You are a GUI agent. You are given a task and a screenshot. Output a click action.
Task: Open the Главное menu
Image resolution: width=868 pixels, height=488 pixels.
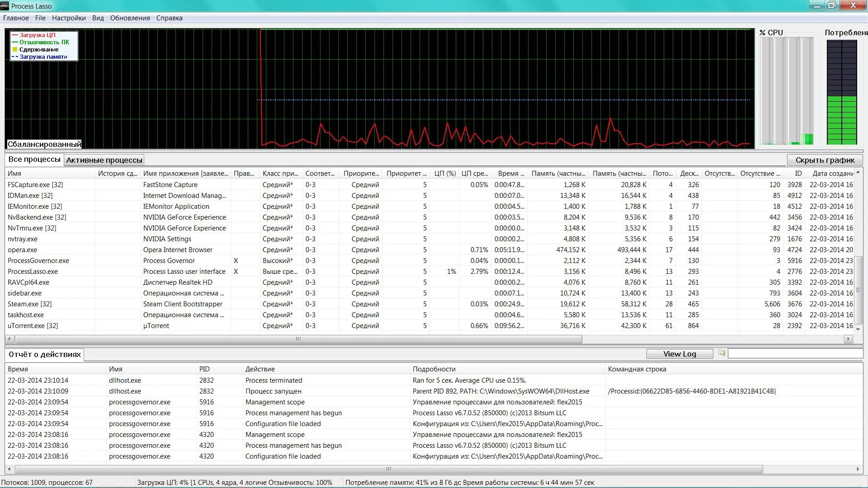[16, 18]
